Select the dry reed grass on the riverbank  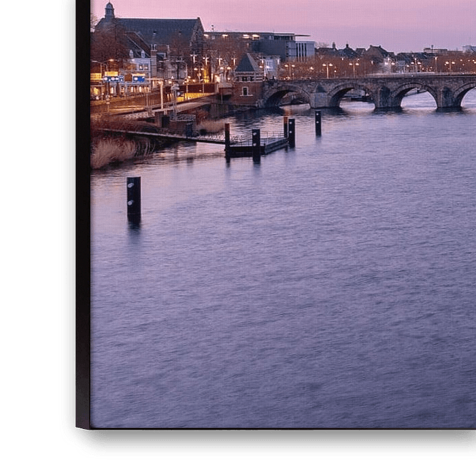pos(112,151)
